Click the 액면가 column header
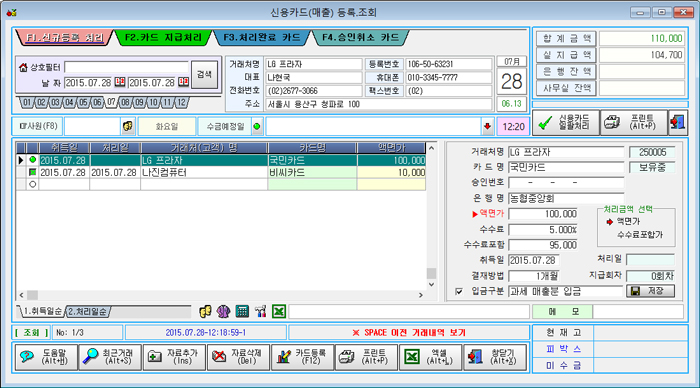Viewport: 700px width, 388px height. [x=392, y=147]
